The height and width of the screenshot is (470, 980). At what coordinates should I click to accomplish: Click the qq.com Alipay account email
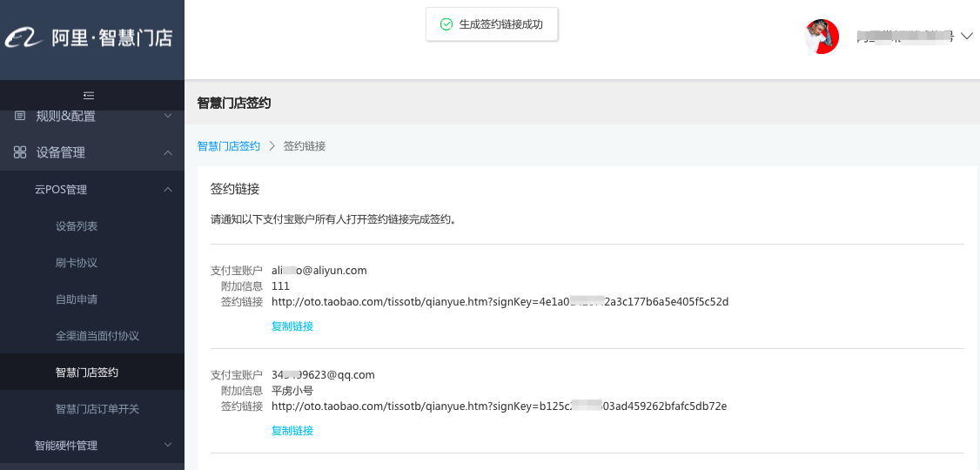[x=323, y=374]
